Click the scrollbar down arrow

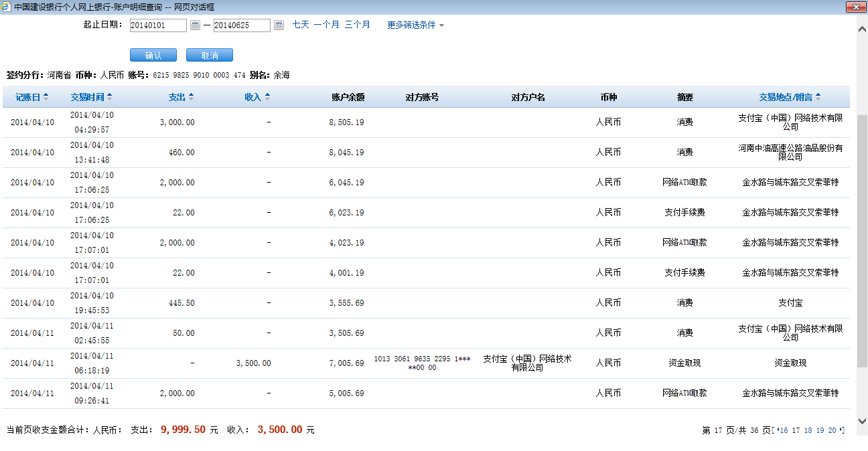point(862,420)
